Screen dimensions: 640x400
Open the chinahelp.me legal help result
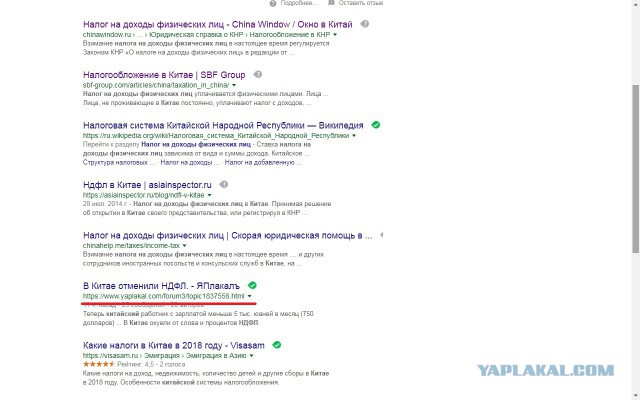[x=227, y=236]
